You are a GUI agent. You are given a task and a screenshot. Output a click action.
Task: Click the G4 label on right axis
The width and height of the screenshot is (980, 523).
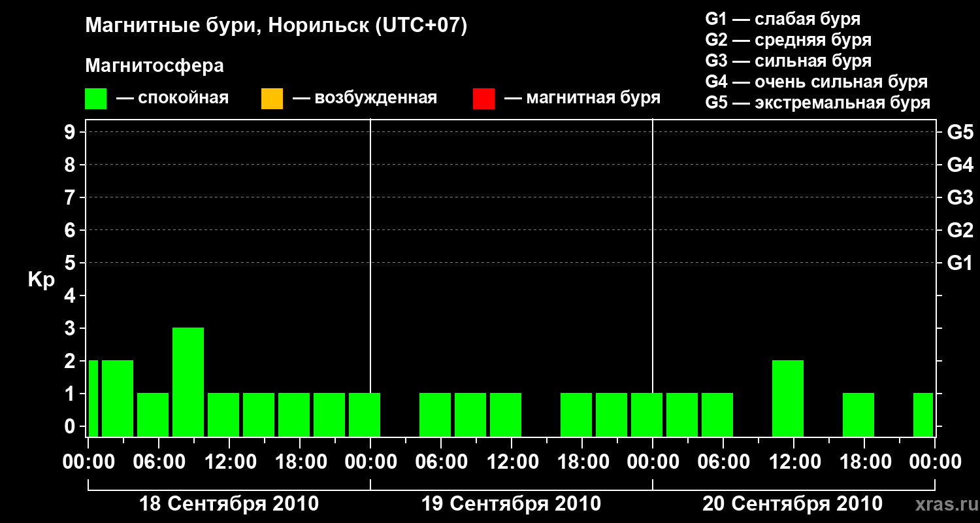click(960, 165)
